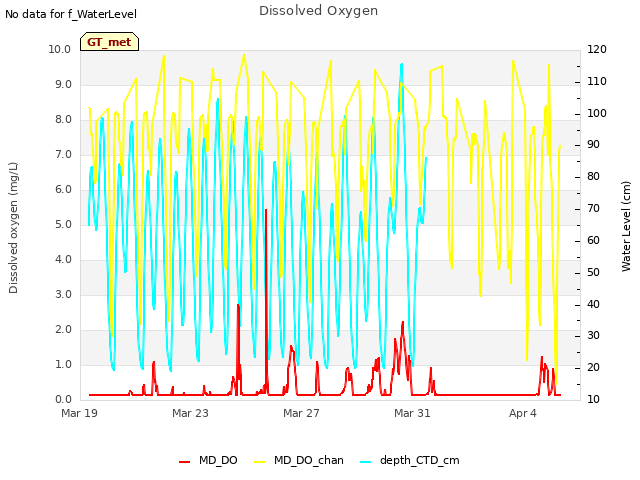Click the Mar 27 x-axis label

301,413
